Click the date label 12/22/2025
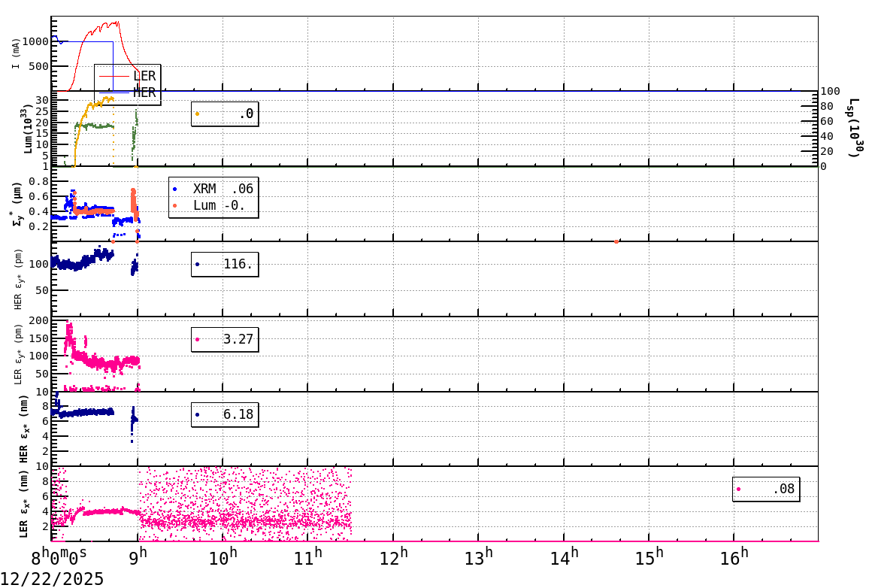The width and height of the screenshot is (872, 588). pyautogui.click(x=53, y=579)
